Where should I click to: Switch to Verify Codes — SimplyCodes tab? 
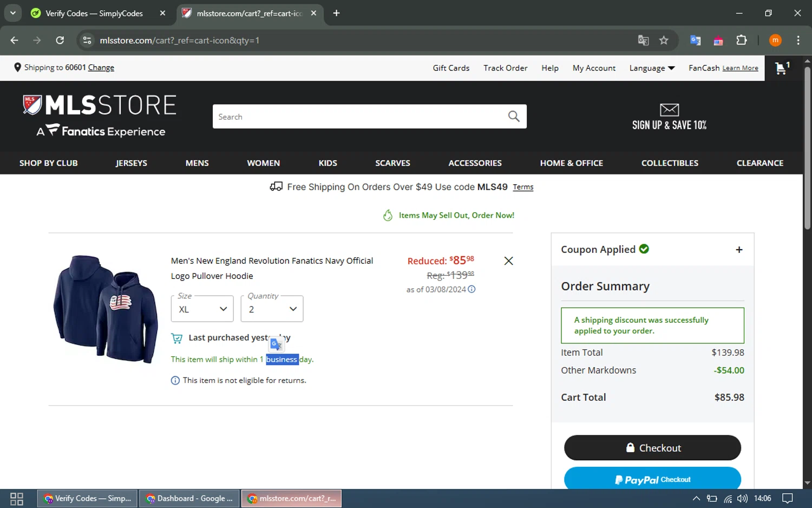tap(94, 13)
